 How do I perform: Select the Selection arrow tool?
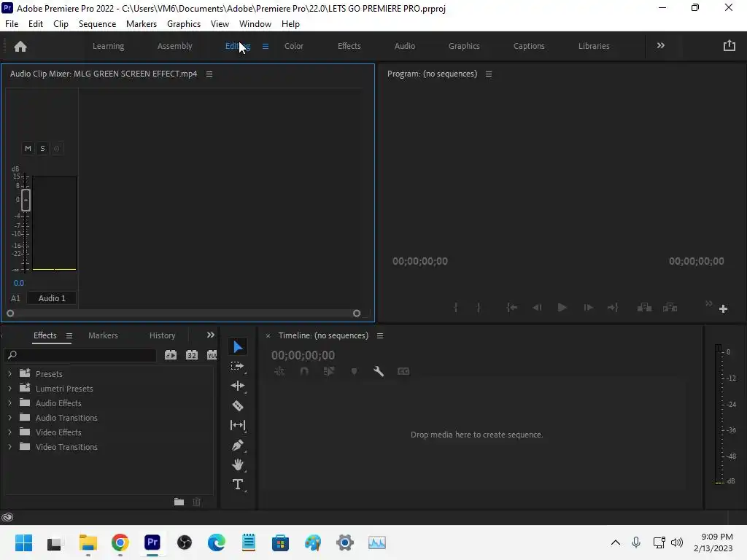coord(238,346)
